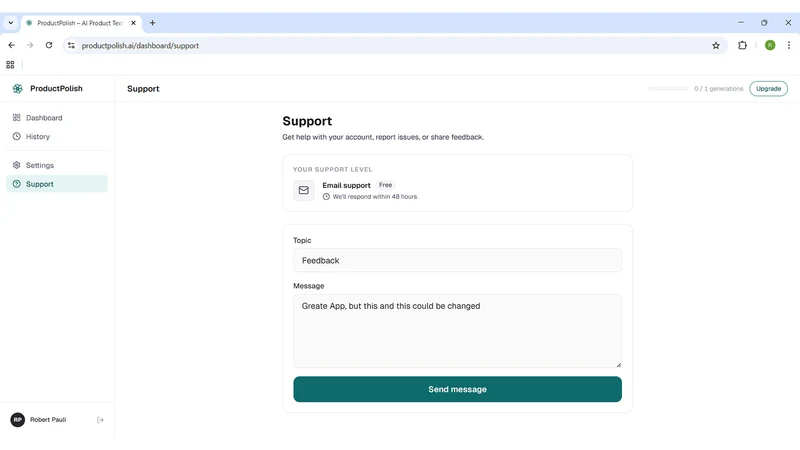Open the Chrome three-dot menu

[789, 45]
